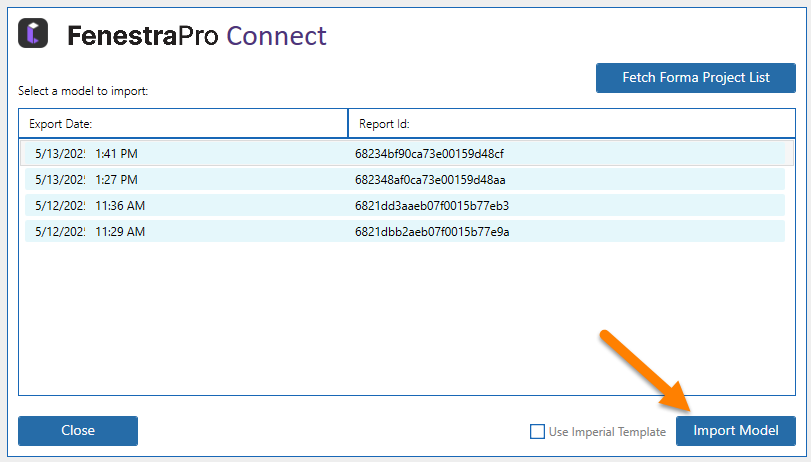This screenshot has width=811, height=462.
Task: Click the Import Model button
Action: [735, 430]
